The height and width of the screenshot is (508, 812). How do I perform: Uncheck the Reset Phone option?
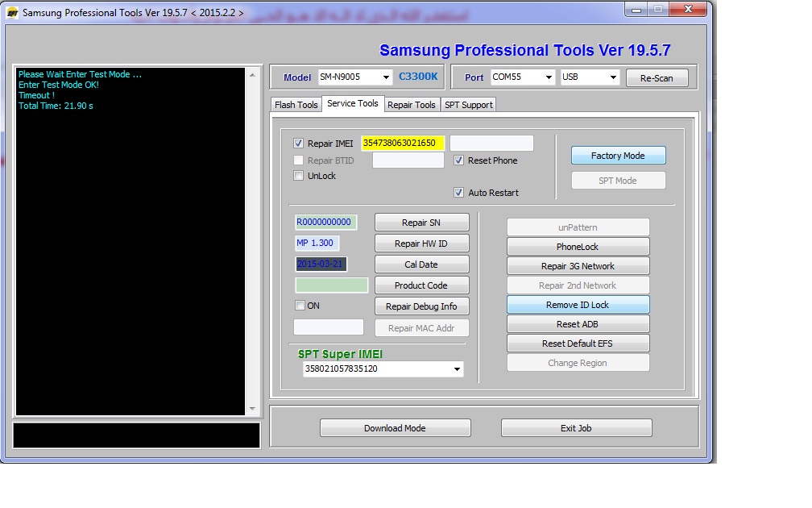tap(458, 160)
